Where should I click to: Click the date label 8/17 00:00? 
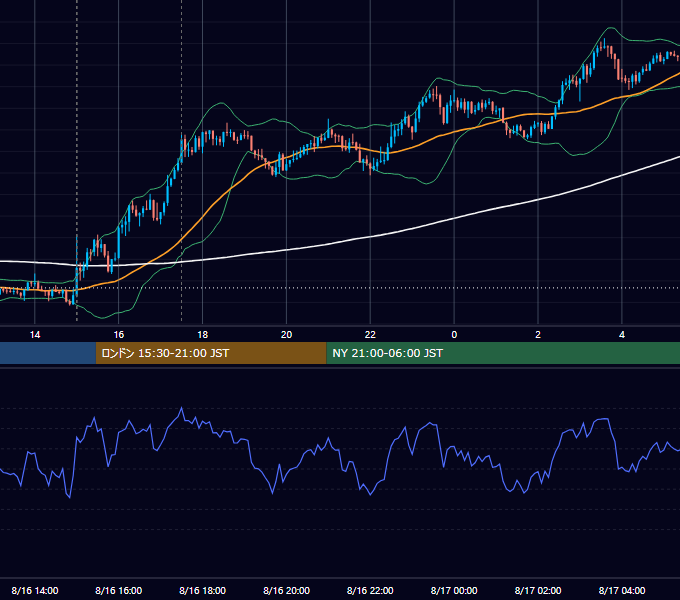(x=454, y=590)
